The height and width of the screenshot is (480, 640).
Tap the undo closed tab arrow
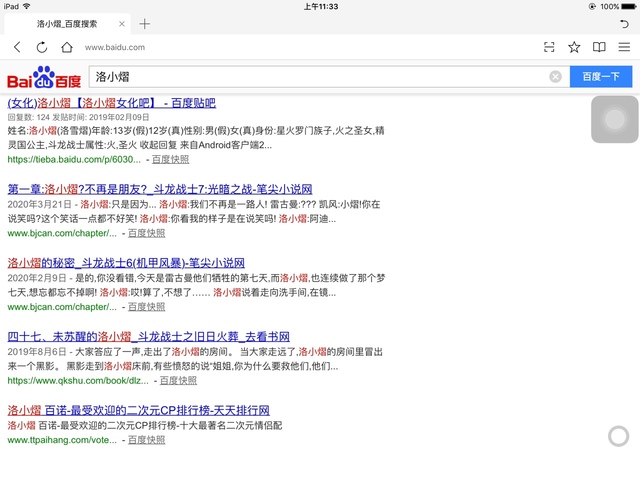(623, 23)
